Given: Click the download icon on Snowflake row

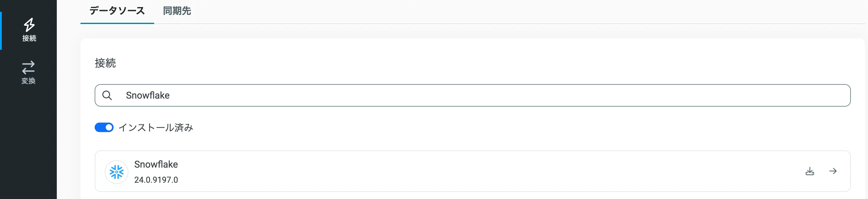Looking at the screenshot, I should point(810,171).
